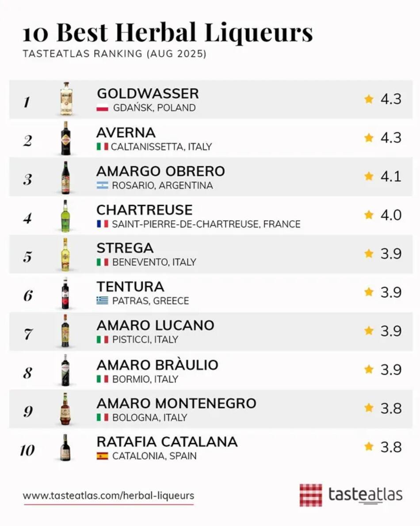
Task: Click the 10 Best Herbal Liqueurs title
Action: [168, 33]
